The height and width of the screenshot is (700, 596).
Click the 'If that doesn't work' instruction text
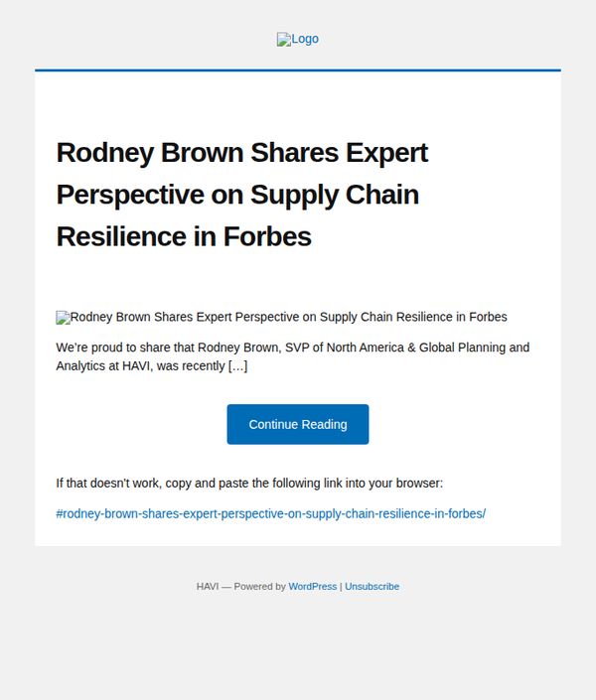pyautogui.click(x=249, y=484)
